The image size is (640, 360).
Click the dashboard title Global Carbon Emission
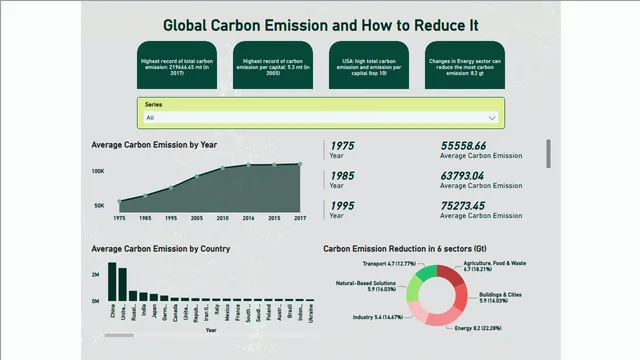tap(321, 25)
